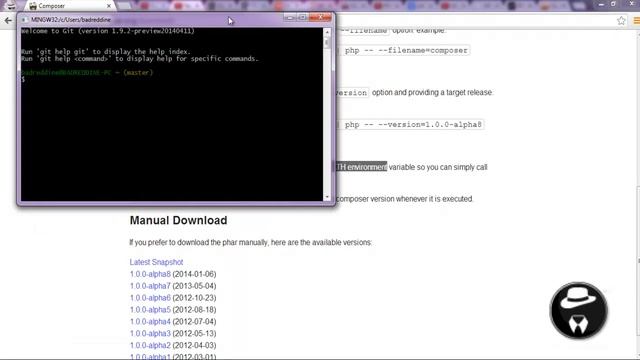Click the terminal scrollbar thumb
640x360 pixels.
[x=327, y=42]
